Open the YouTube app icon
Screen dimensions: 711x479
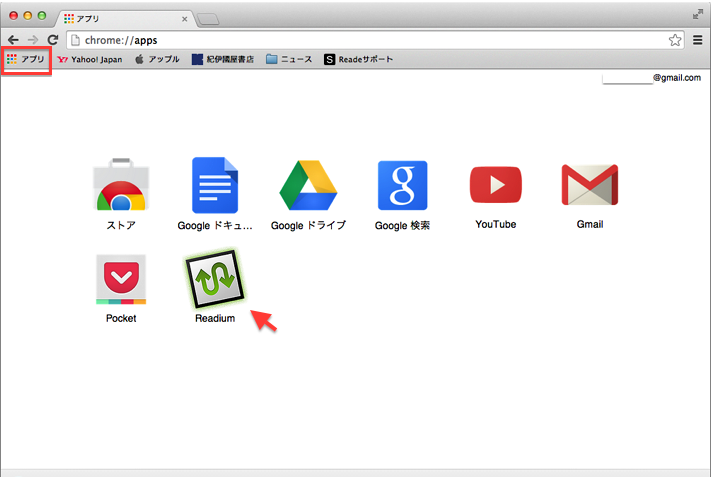click(496, 185)
